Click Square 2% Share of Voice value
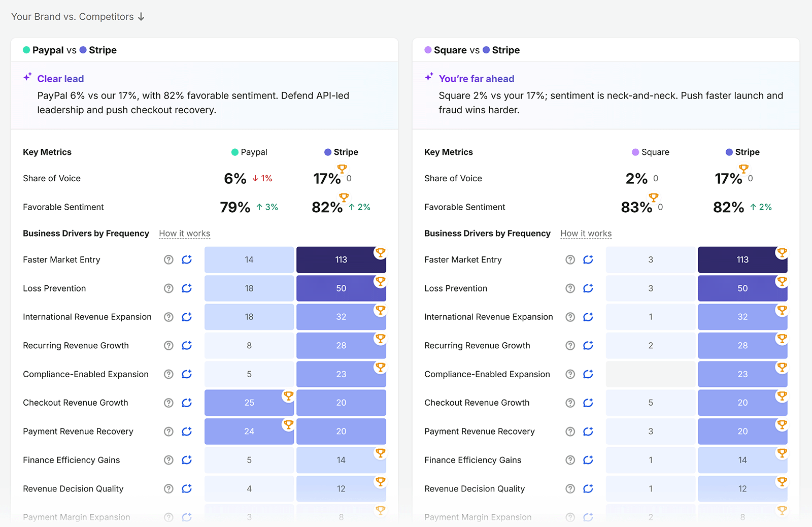The height and width of the screenshot is (527, 812). tap(636, 179)
